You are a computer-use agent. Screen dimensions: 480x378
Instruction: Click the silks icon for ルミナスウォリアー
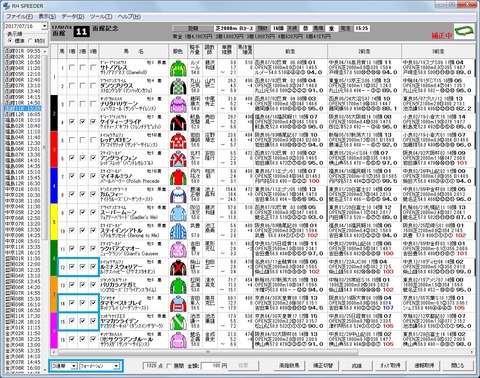(x=178, y=267)
